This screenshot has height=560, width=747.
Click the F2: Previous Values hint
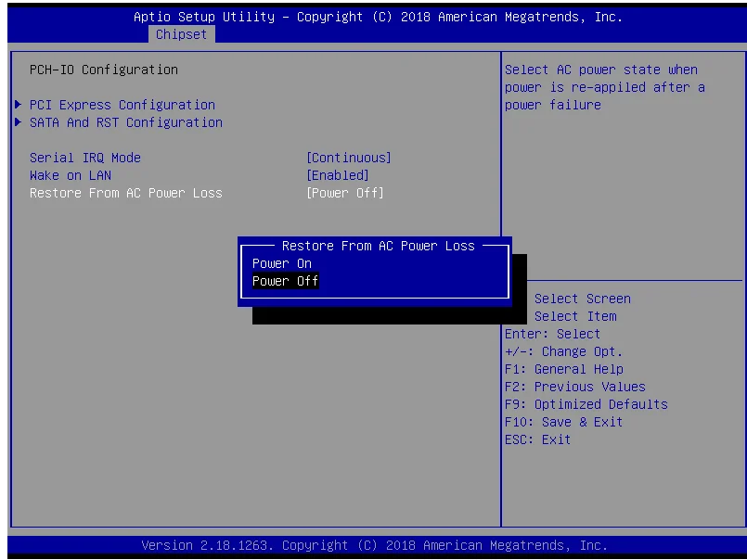click(575, 387)
